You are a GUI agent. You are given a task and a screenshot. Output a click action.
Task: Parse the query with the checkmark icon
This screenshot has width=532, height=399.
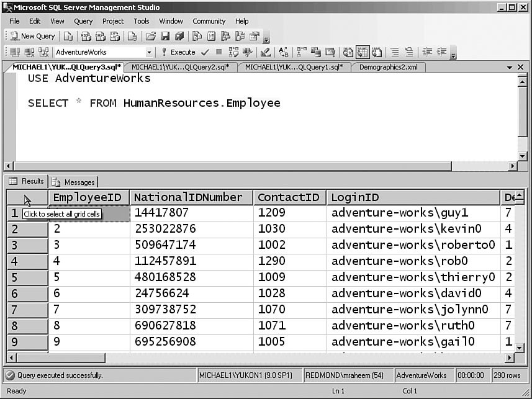[x=205, y=52]
